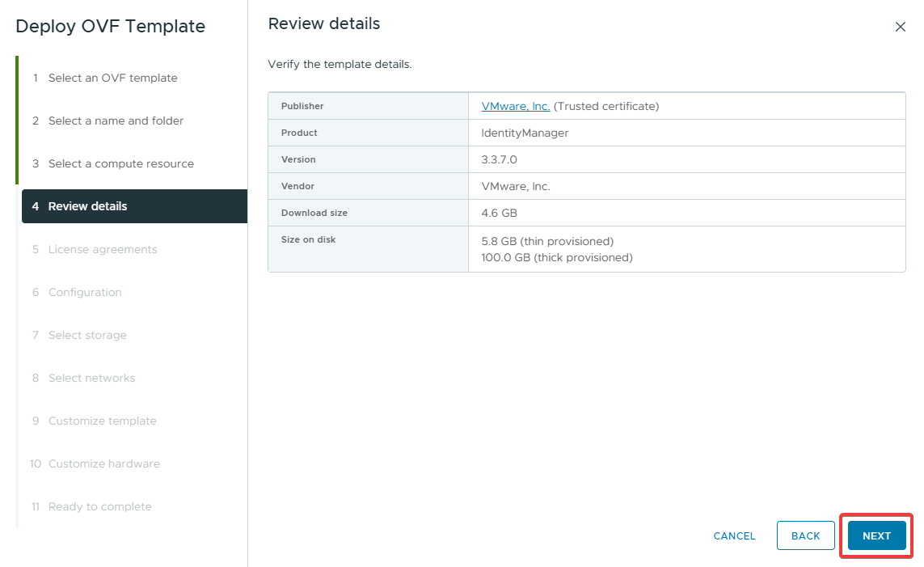Go to step 2 Select a name and folder
This screenshot has height=567, width=924.
[x=116, y=121]
